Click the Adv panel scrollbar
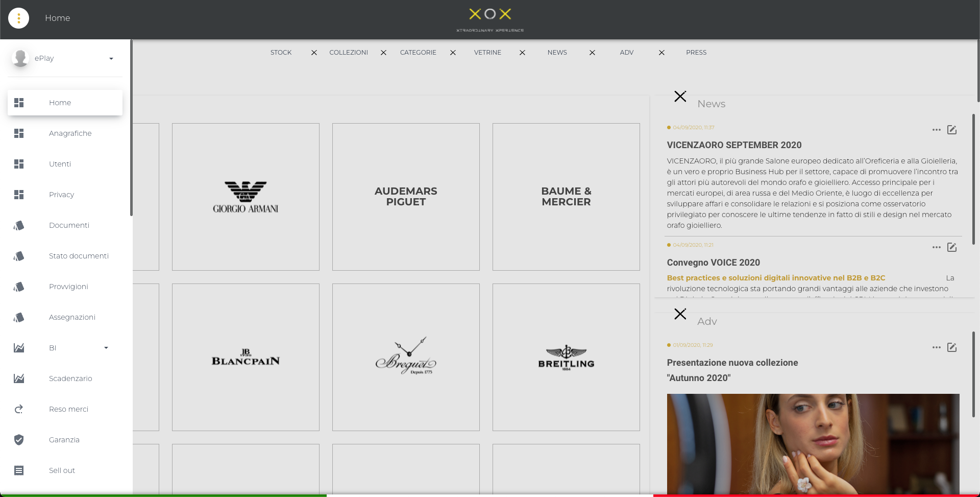This screenshot has height=497, width=980. [973, 374]
